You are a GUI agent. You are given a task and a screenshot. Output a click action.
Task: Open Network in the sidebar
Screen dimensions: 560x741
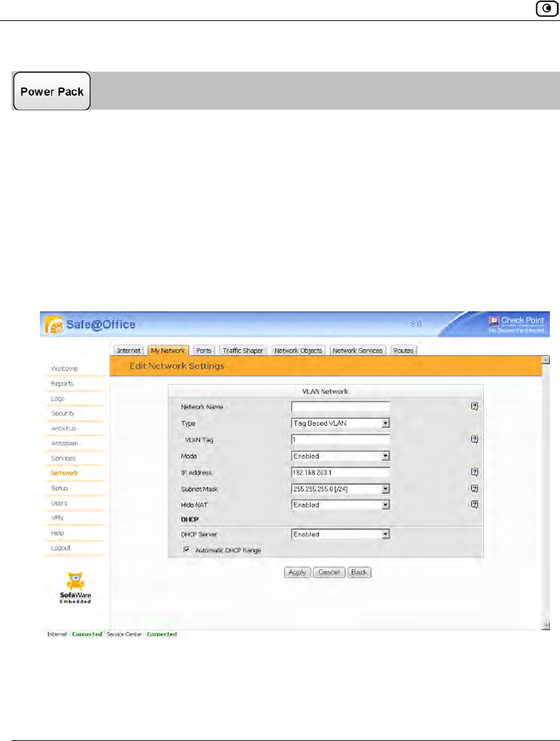pyautogui.click(x=65, y=473)
